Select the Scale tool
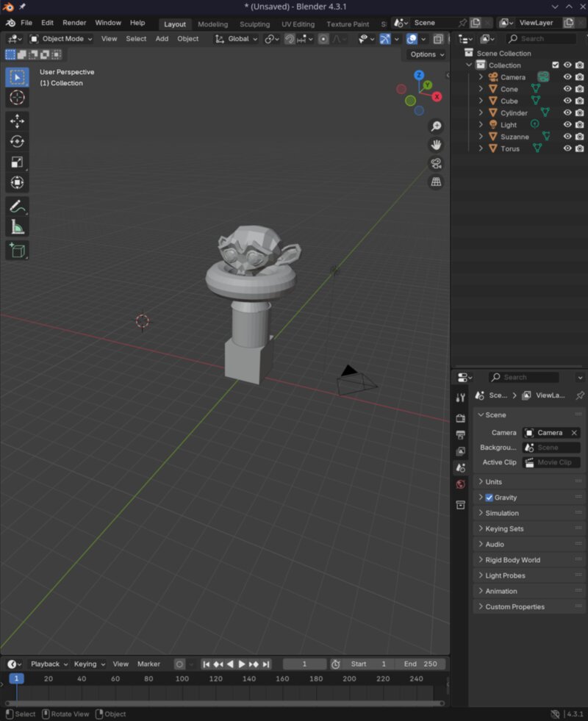588x721 pixels. point(18,162)
